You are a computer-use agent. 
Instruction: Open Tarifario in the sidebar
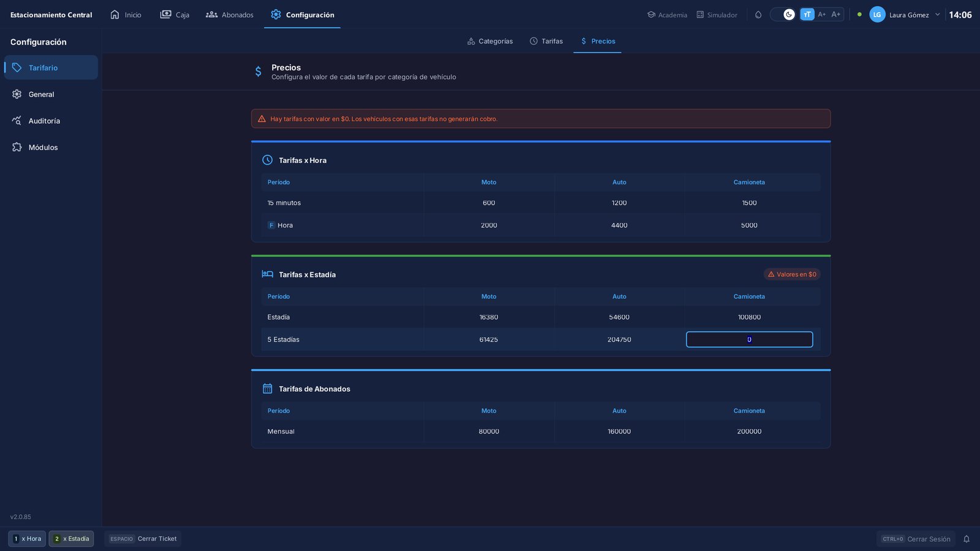pos(51,67)
